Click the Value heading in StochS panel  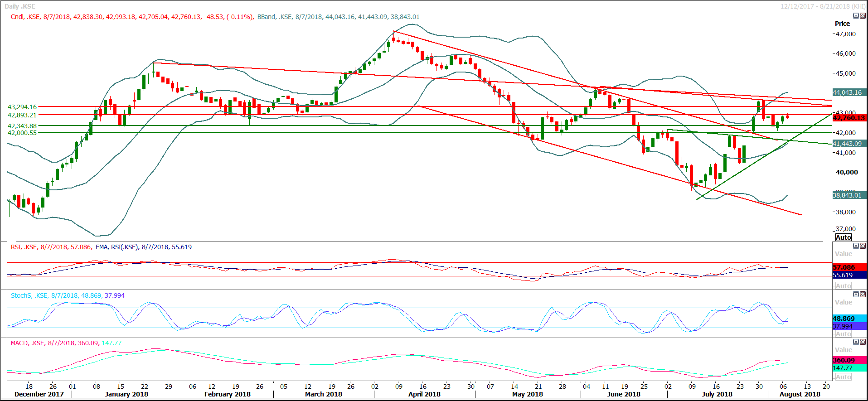tap(844, 302)
